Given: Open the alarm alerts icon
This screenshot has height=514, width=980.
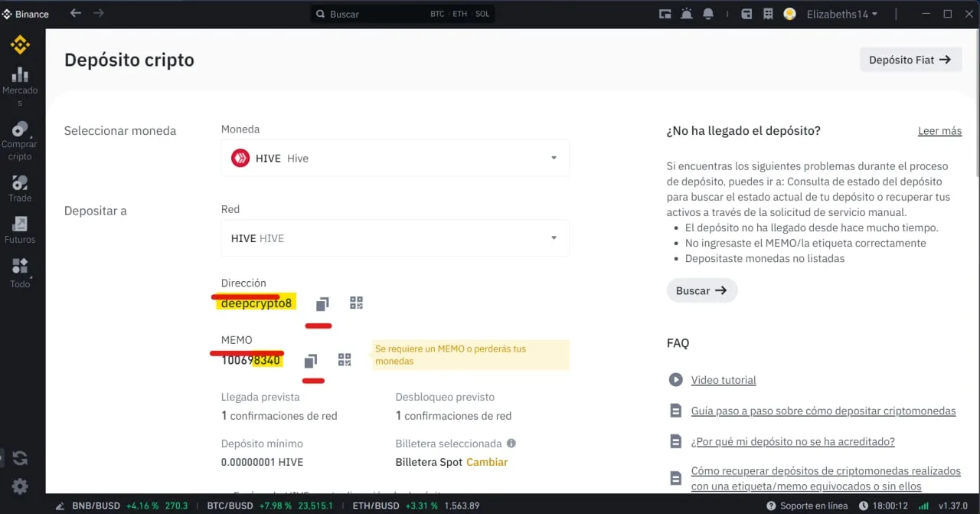Looking at the screenshot, I should tap(686, 14).
